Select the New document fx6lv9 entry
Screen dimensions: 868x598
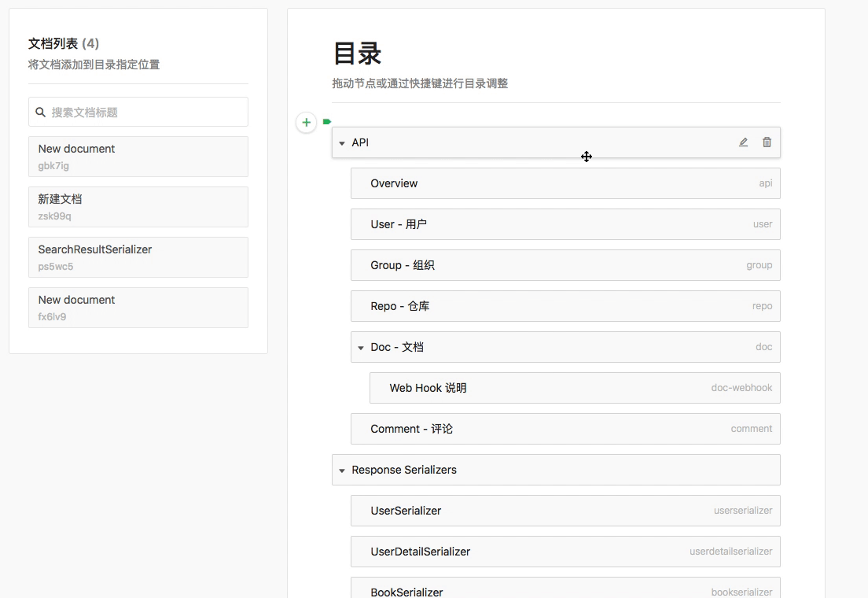(138, 308)
